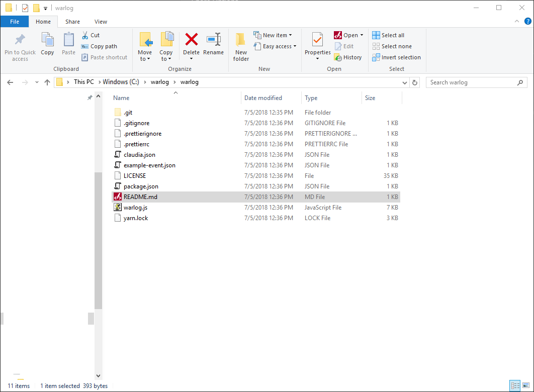Click Invert selection in the ribbon
The width and height of the screenshot is (534, 392).
click(396, 57)
